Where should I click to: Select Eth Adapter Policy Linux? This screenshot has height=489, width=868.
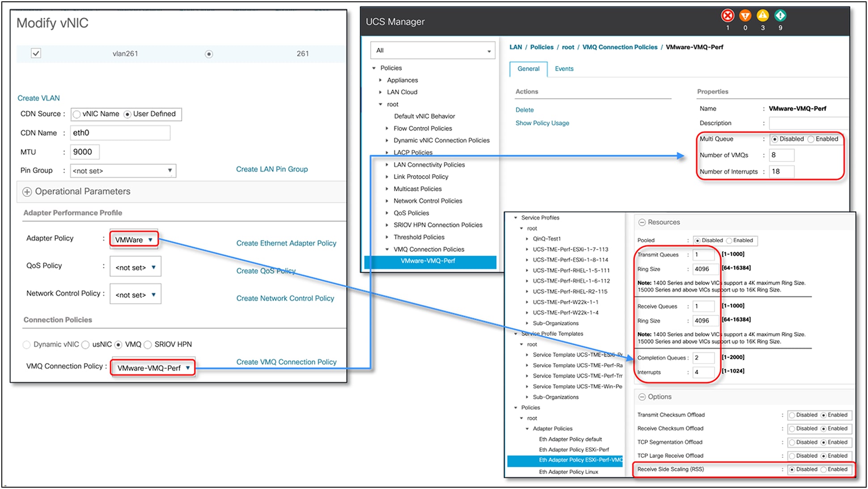(x=568, y=472)
